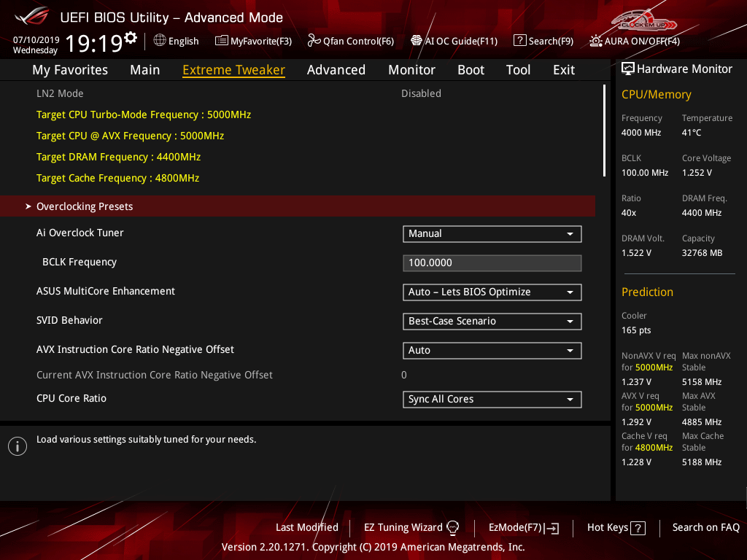747x560 pixels.
Task: Open Qfan Control fan icon
Action: coord(314,41)
